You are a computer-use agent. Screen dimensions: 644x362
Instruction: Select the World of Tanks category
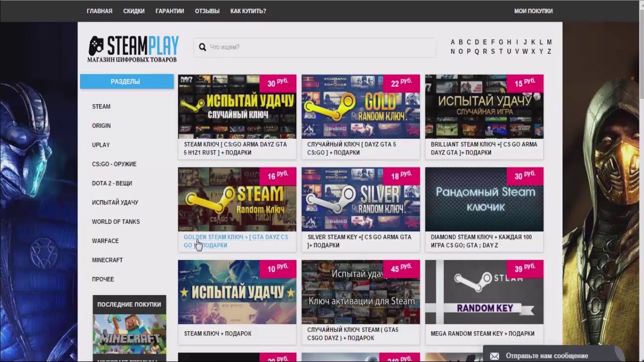coord(116,222)
